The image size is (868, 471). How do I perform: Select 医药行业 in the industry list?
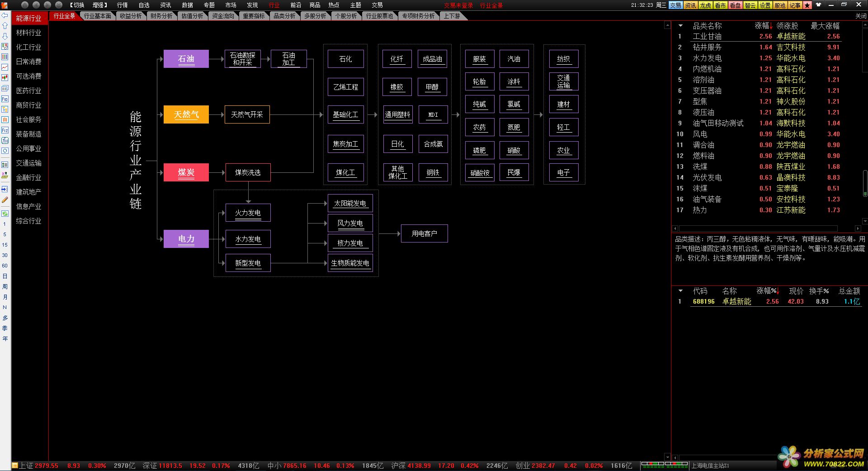pos(29,91)
